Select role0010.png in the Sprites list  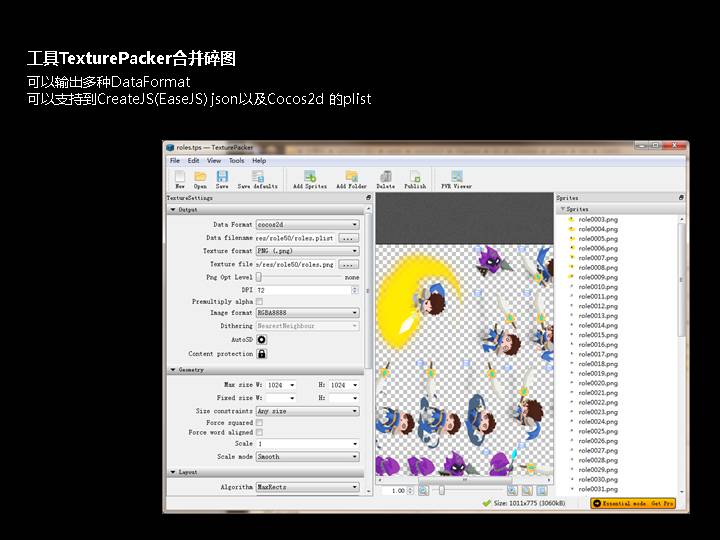[597, 287]
